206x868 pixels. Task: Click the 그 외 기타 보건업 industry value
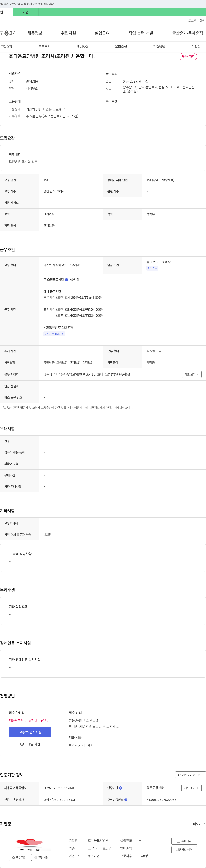(x=100, y=848)
